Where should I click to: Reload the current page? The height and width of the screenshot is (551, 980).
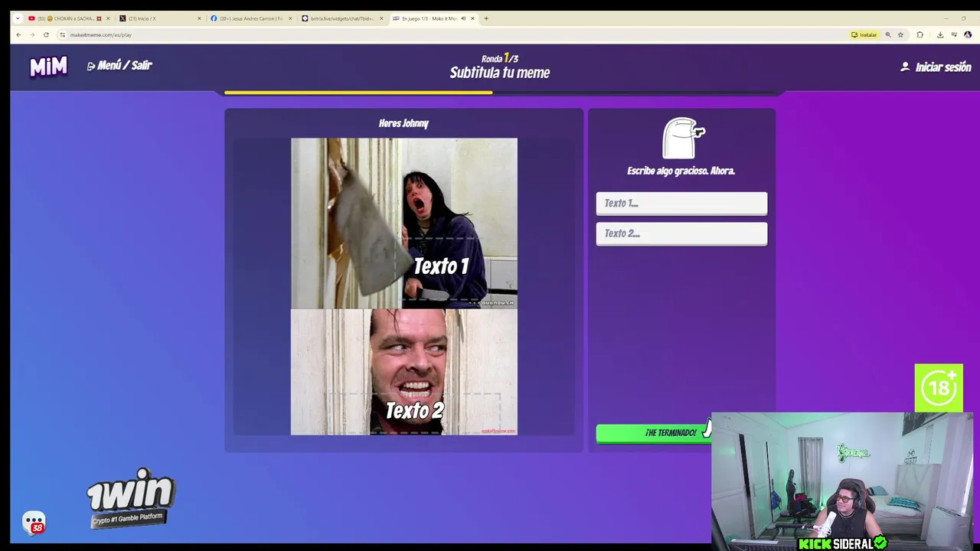click(46, 34)
